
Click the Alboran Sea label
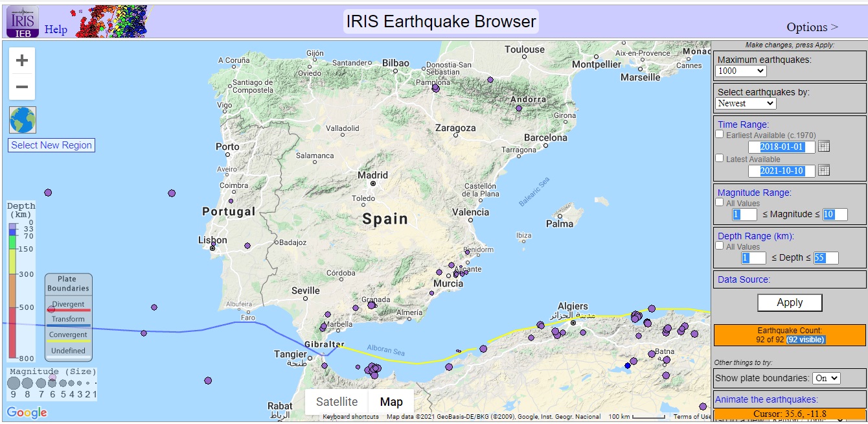point(386,350)
